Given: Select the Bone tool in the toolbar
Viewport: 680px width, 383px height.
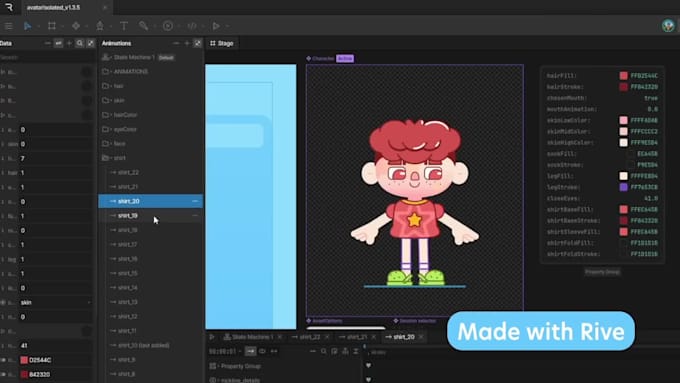Looking at the screenshot, I should pos(144,26).
